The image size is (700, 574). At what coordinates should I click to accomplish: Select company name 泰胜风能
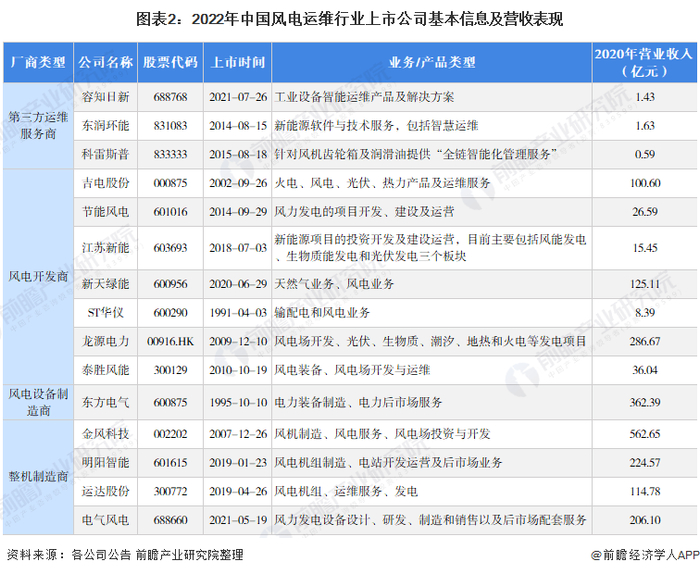[x=105, y=370]
